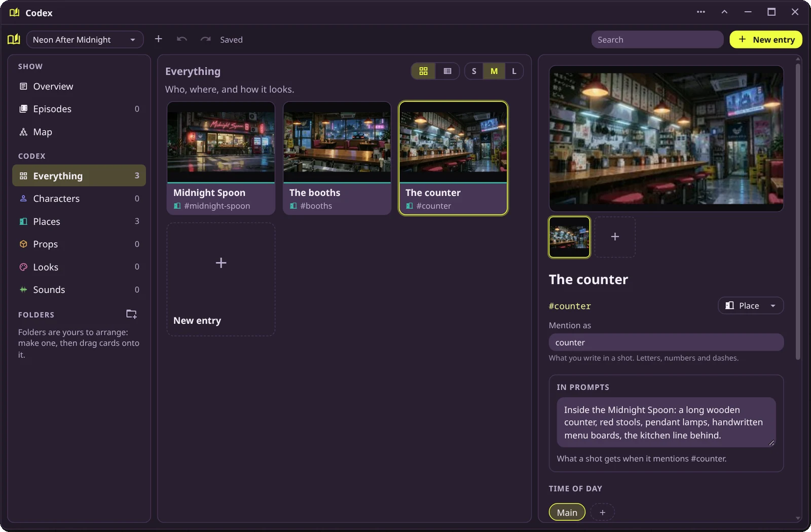Switch to grid view

click(x=423, y=71)
